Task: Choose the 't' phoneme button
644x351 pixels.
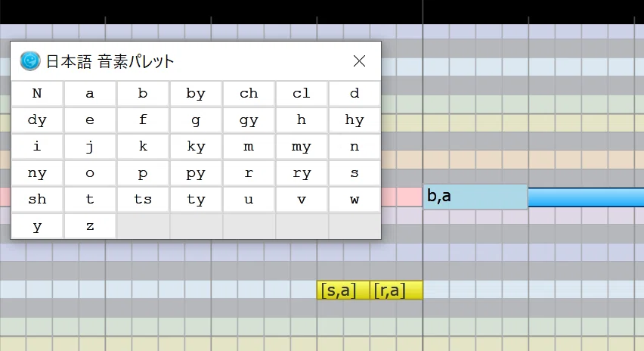Action: click(90, 200)
